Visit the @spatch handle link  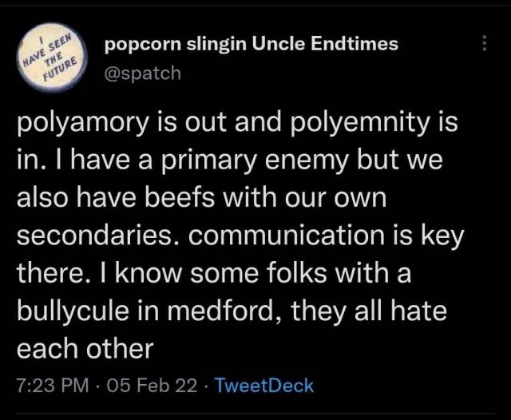click(143, 73)
